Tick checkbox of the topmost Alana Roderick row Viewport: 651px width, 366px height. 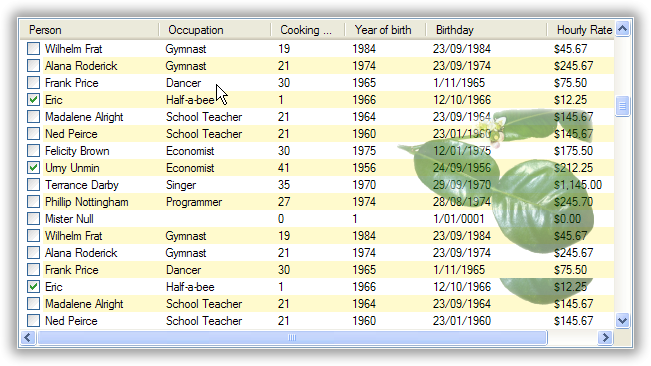[x=33, y=66]
